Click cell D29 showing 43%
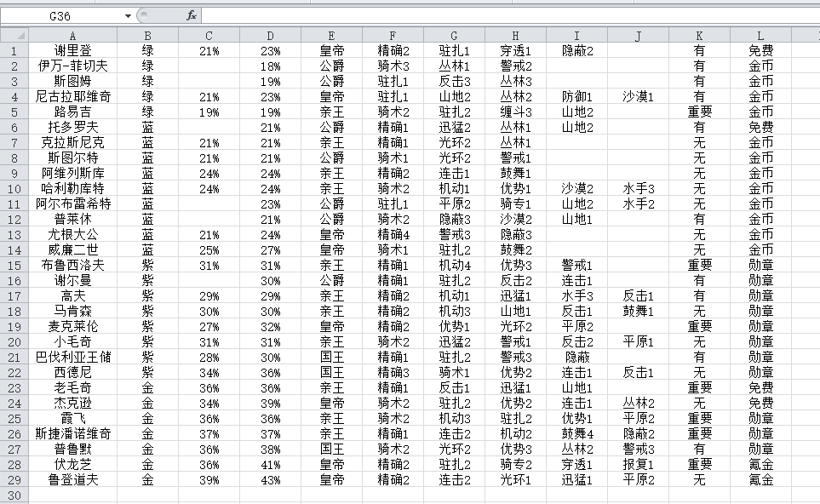The height and width of the screenshot is (504, 820). pos(270,479)
